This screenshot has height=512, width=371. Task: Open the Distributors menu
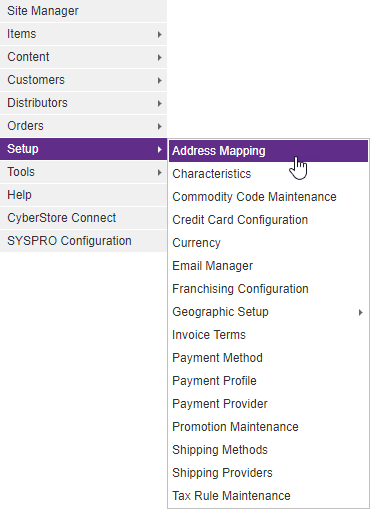click(x=83, y=103)
